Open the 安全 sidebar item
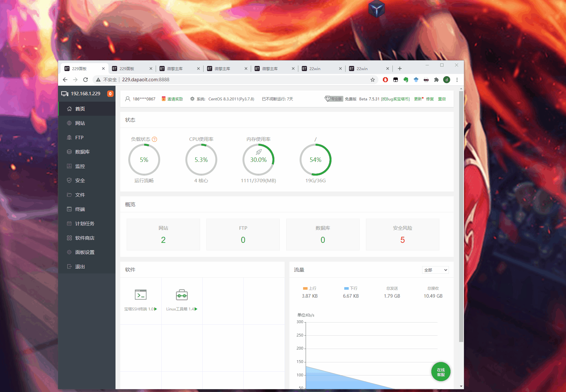 tap(87, 180)
